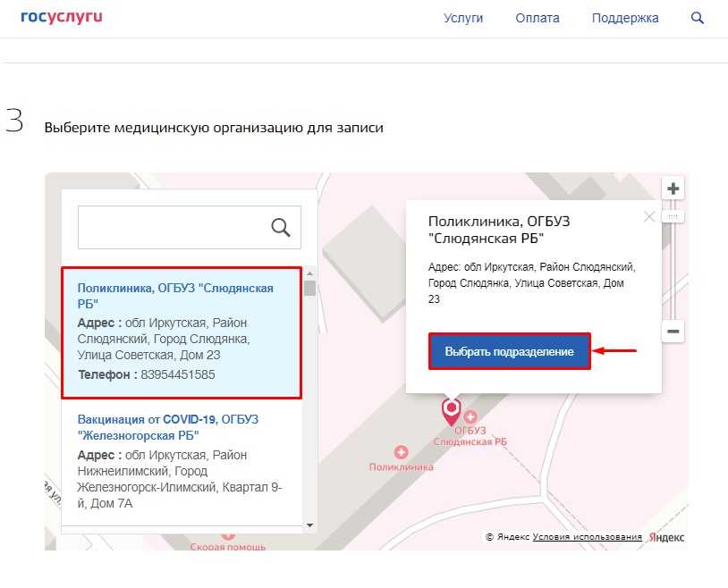
Task: Focus the organization search input field
Action: pos(174,228)
